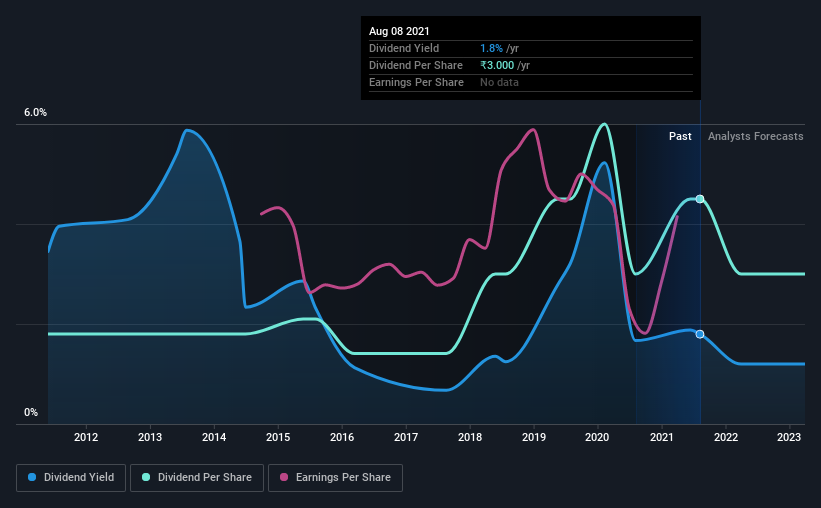Click the 2014 x-axis year label
The height and width of the screenshot is (508, 821).
click(x=214, y=437)
